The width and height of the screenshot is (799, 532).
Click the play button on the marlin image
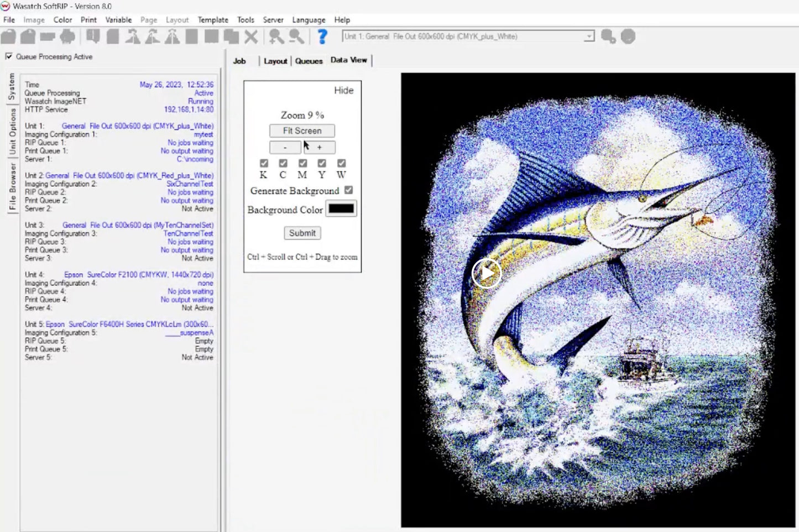[486, 273]
